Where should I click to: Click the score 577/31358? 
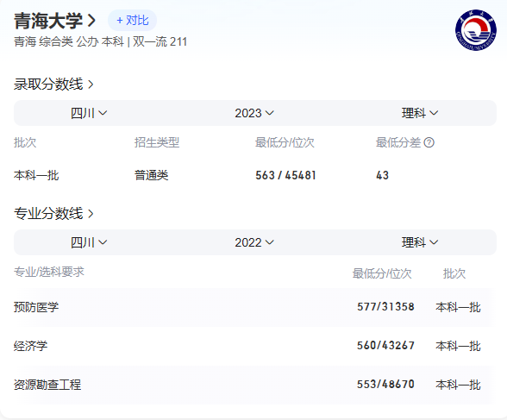(x=385, y=307)
